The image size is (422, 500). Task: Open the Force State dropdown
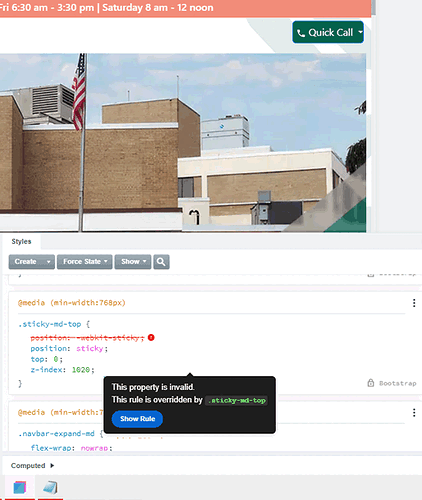pos(85,262)
